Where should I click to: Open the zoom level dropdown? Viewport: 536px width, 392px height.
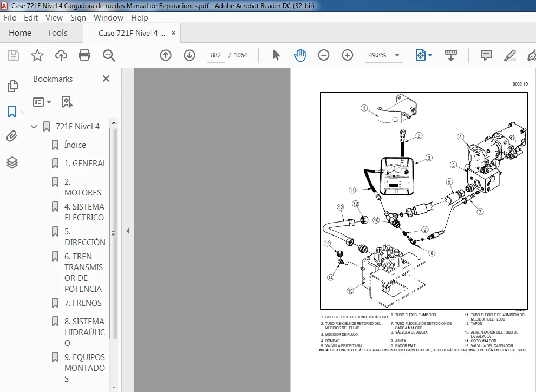[x=397, y=55]
